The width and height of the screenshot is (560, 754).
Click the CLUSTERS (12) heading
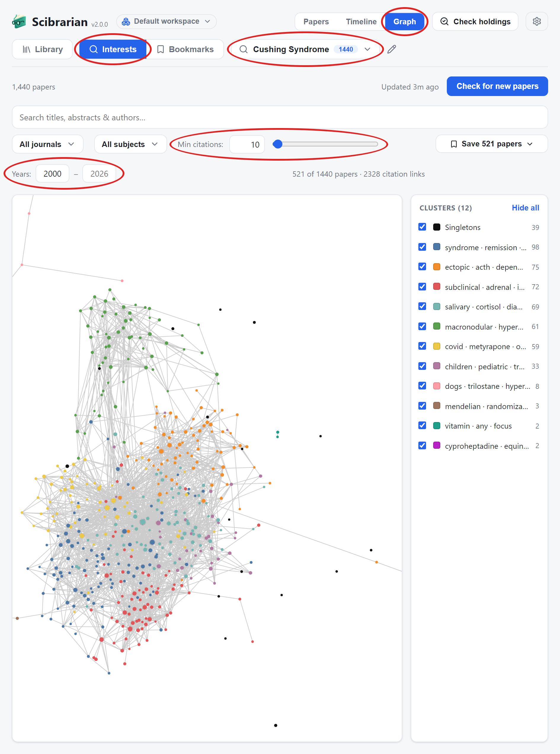(445, 208)
